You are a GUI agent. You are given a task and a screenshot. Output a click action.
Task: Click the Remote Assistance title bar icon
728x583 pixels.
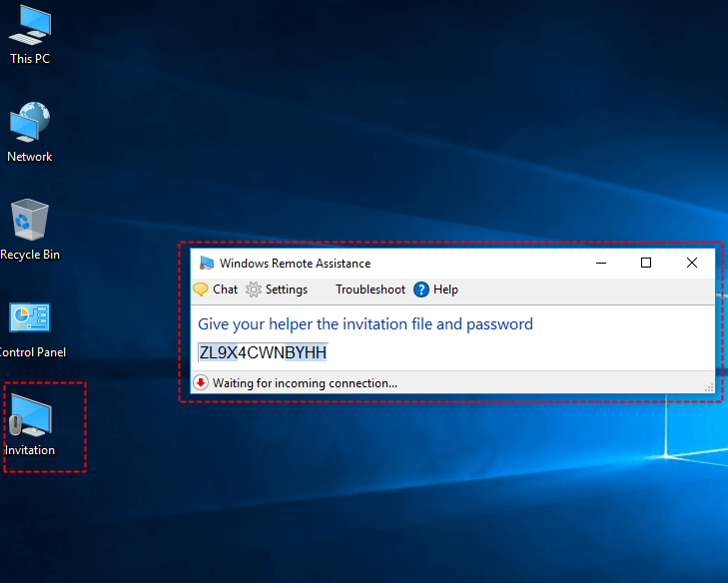pos(206,264)
